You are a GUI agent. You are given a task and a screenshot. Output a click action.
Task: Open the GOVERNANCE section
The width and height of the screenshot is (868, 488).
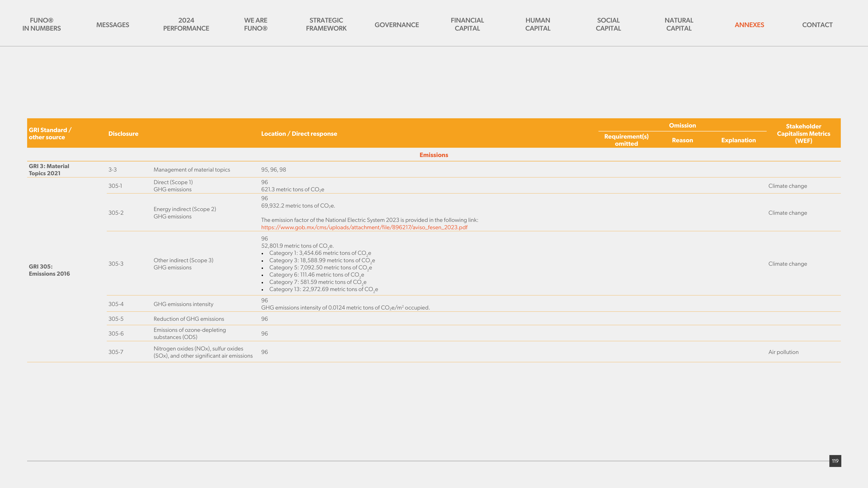[397, 25]
